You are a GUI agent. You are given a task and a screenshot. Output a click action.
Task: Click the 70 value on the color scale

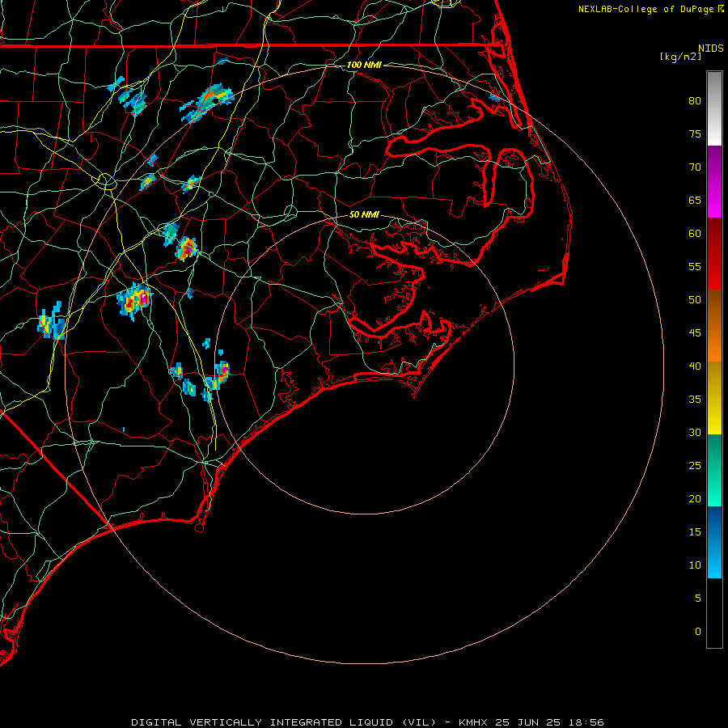click(695, 167)
